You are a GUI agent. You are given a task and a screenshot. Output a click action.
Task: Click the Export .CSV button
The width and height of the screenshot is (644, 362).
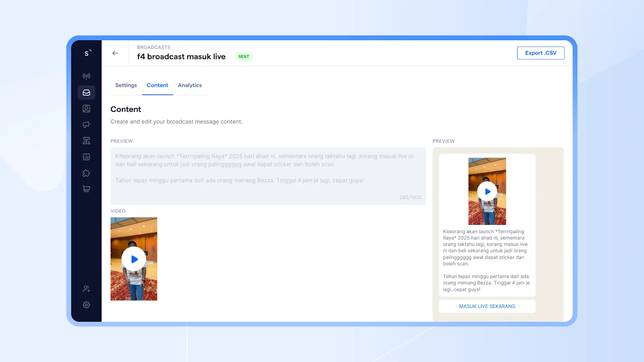541,53
